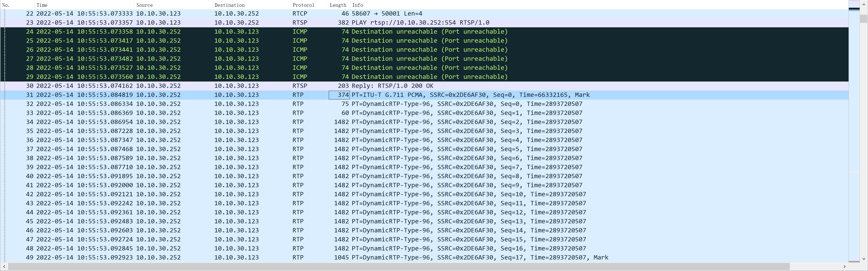This screenshot has width=868, height=271.
Task: Select RTP packet with Seq=3
Action: click(424, 131)
